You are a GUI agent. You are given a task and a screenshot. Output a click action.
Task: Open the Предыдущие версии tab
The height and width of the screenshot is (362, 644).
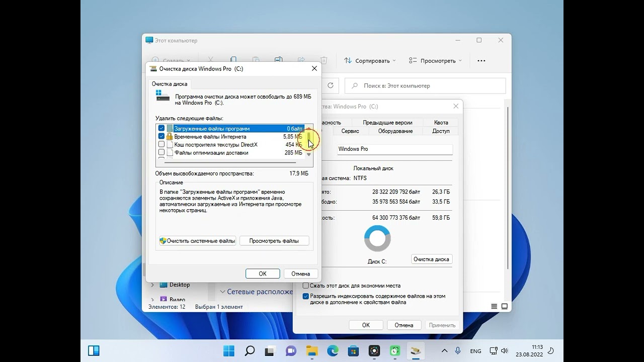click(x=387, y=123)
